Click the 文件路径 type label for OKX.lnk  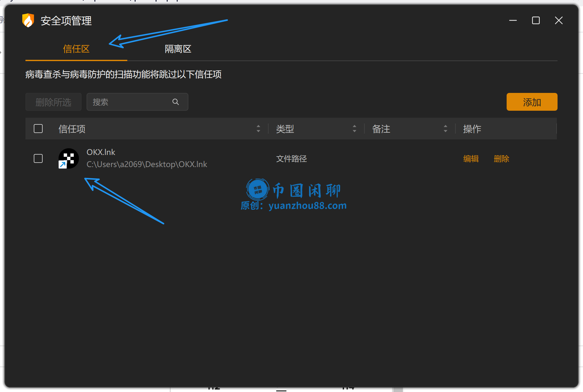point(291,159)
